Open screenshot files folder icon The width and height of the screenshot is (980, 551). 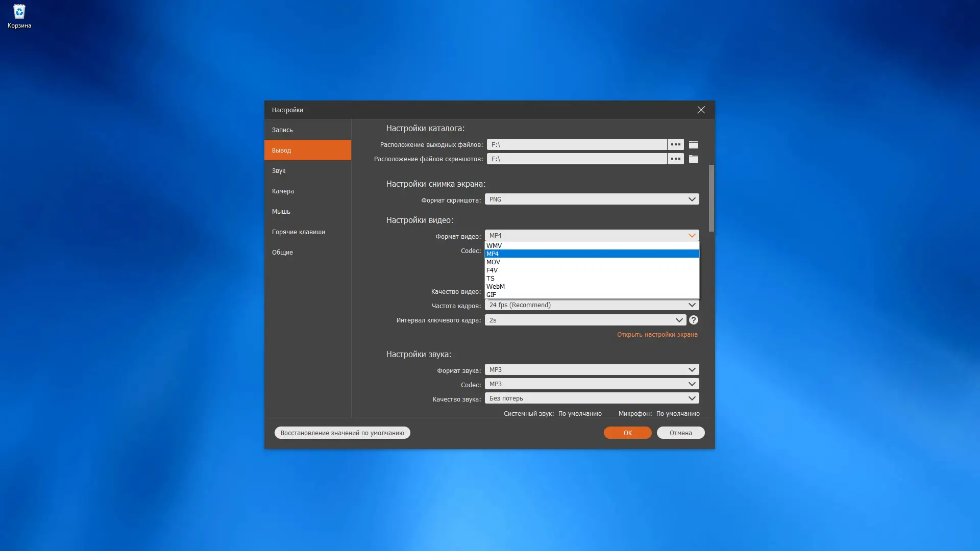tap(693, 159)
